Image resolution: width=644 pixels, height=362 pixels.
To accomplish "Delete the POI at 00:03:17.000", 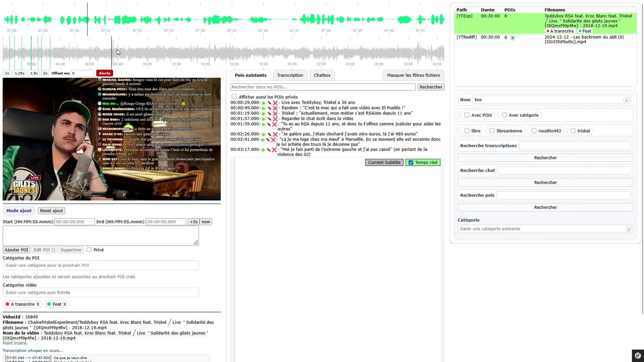I will (x=274, y=150).
